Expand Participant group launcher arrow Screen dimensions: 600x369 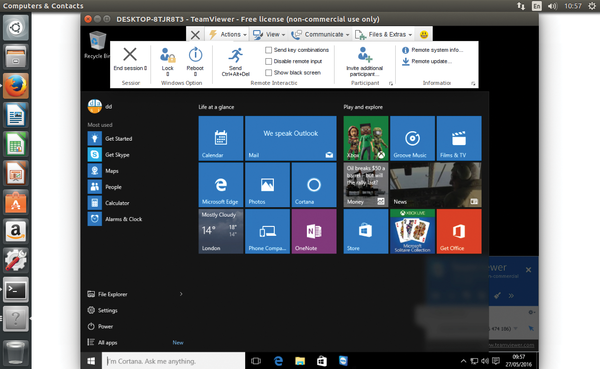391,83
